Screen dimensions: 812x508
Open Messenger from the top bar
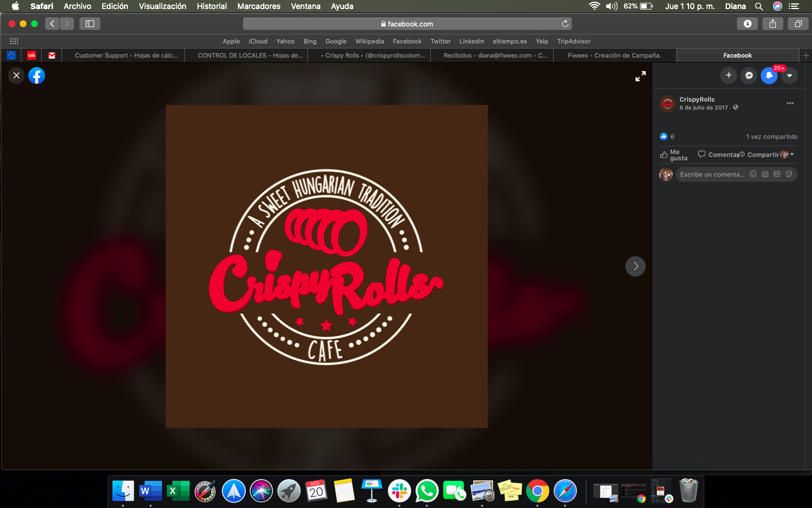(749, 75)
